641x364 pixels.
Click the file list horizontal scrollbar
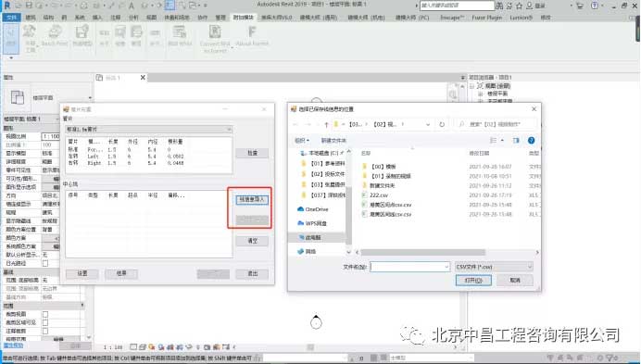pyautogui.click(x=422, y=252)
